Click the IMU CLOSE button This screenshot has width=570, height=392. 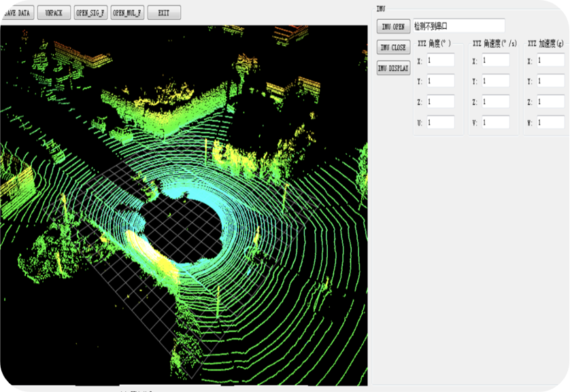pos(393,47)
